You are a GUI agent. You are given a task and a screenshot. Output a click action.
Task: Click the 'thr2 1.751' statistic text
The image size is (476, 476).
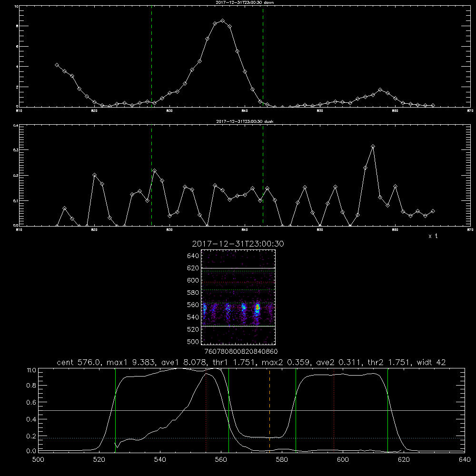[388, 362]
